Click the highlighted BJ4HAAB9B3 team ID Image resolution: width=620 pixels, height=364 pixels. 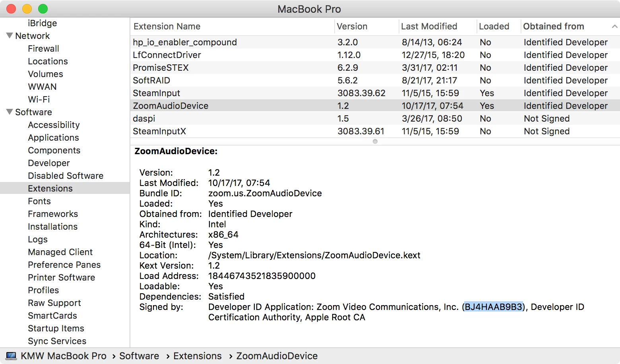493,307
